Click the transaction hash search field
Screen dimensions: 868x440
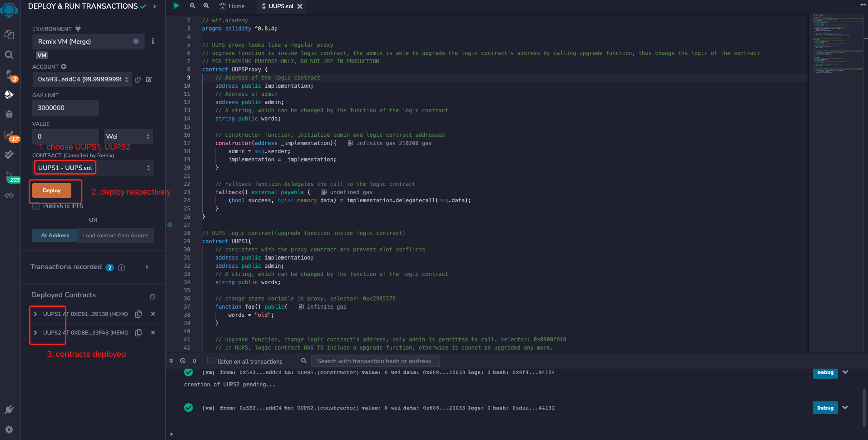tap(375, 361)
